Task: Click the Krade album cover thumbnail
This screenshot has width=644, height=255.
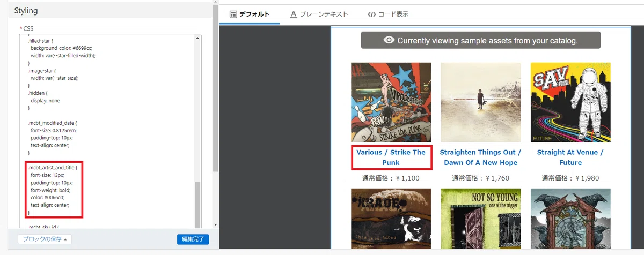Action: (x=391, y=219)
